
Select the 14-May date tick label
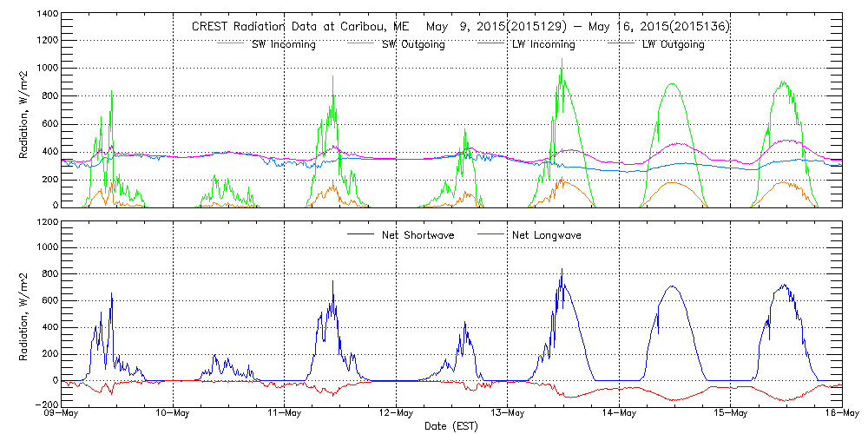[619, 412]
